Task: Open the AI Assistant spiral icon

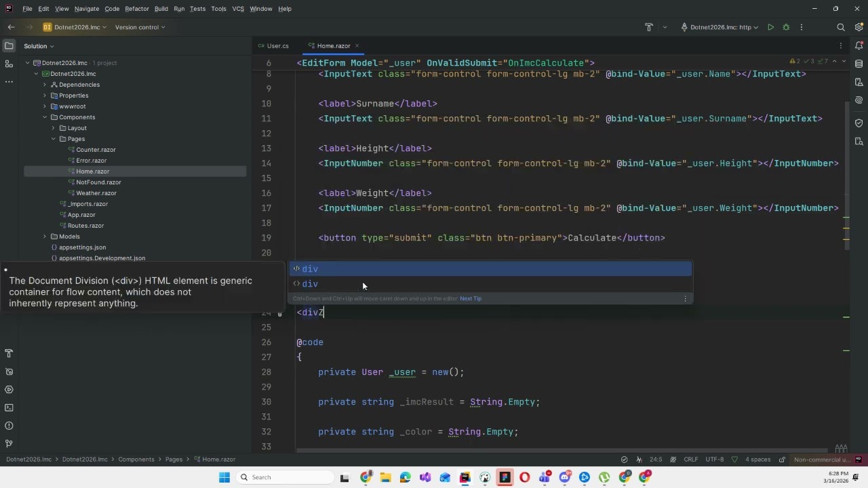Action: click(859, 100)
